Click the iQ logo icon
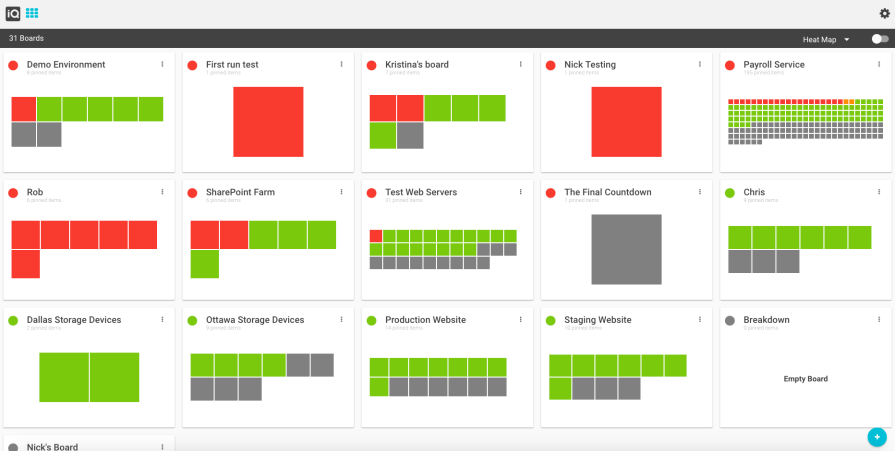Viewport: 895px width, 451px height. [x=13, y=14]
